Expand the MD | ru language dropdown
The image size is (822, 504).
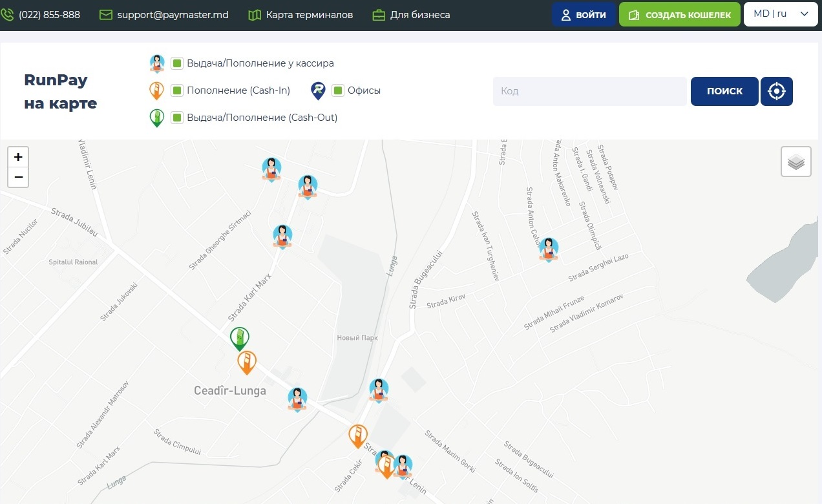781,14
